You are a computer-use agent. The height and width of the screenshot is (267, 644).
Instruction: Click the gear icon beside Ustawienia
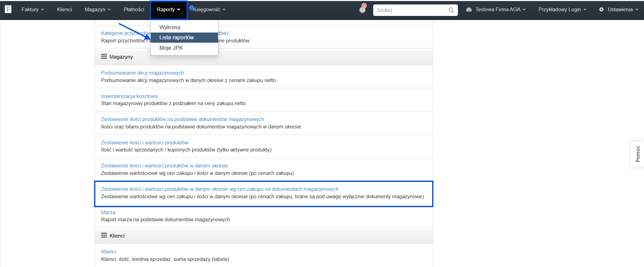(601, 9)
